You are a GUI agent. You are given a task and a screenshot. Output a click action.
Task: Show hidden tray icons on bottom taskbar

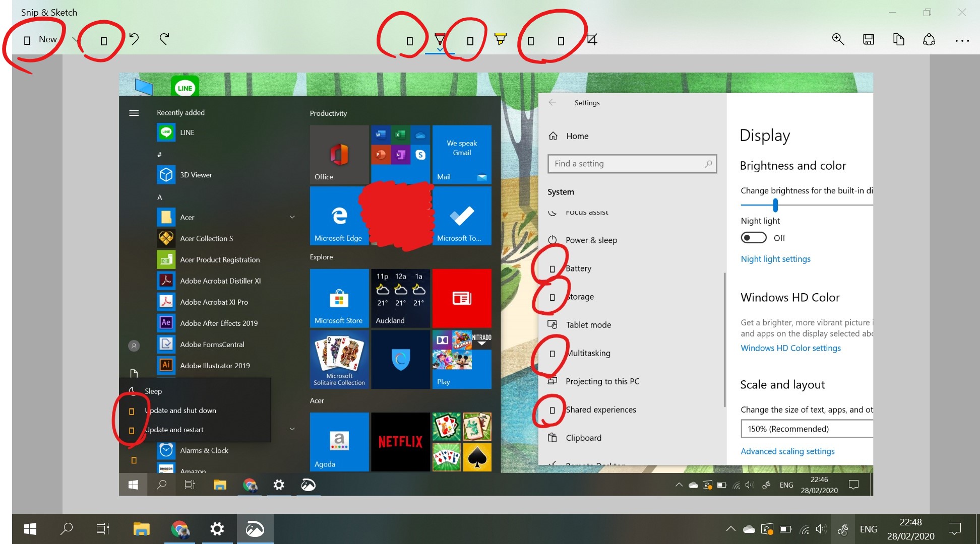(x=730, y=529)
